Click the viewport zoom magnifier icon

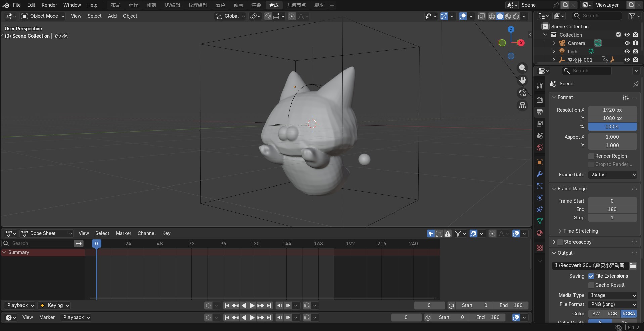[522, 68]
